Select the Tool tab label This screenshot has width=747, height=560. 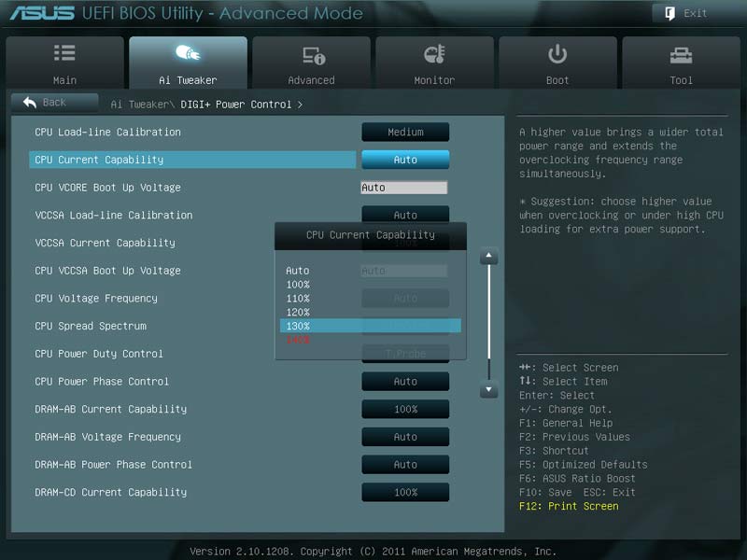[682, 80]
